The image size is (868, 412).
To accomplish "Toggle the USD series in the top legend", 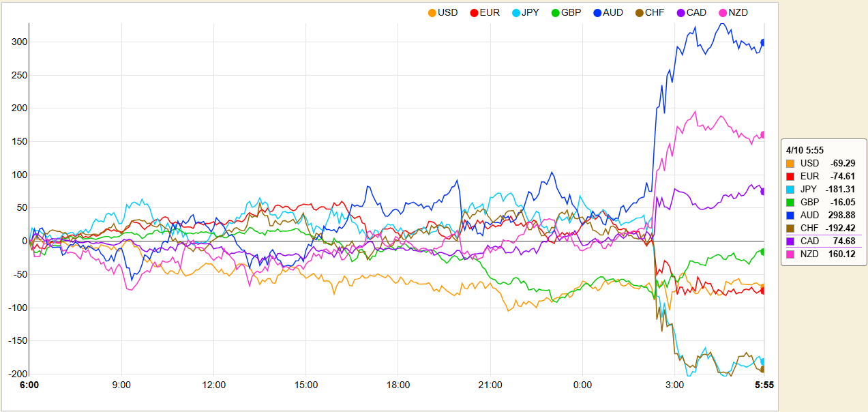I will click(x=443, y=12).
